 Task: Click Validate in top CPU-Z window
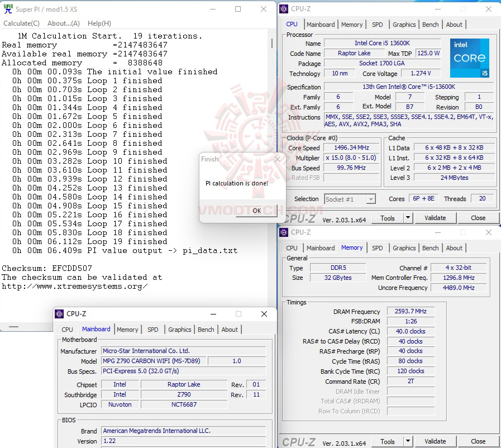(435, 218)
